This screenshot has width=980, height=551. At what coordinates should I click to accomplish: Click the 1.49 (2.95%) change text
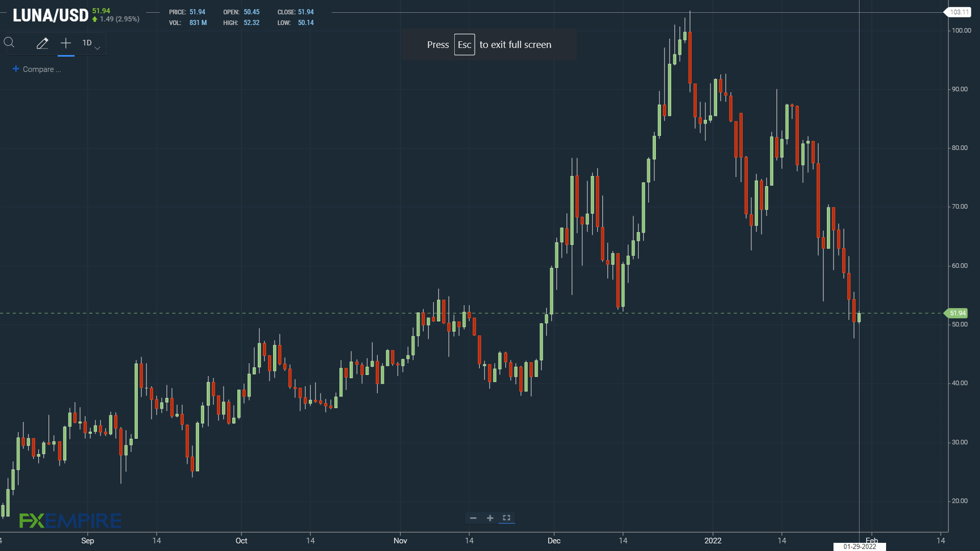[x=119, y=19]
